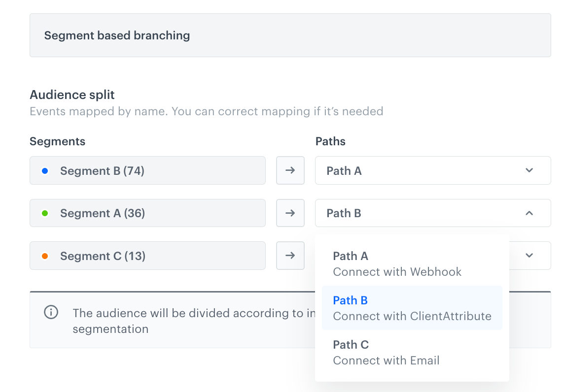The image size is (564, 392).
Task: Click the Segment A (36) segment field
Action: 147,213
